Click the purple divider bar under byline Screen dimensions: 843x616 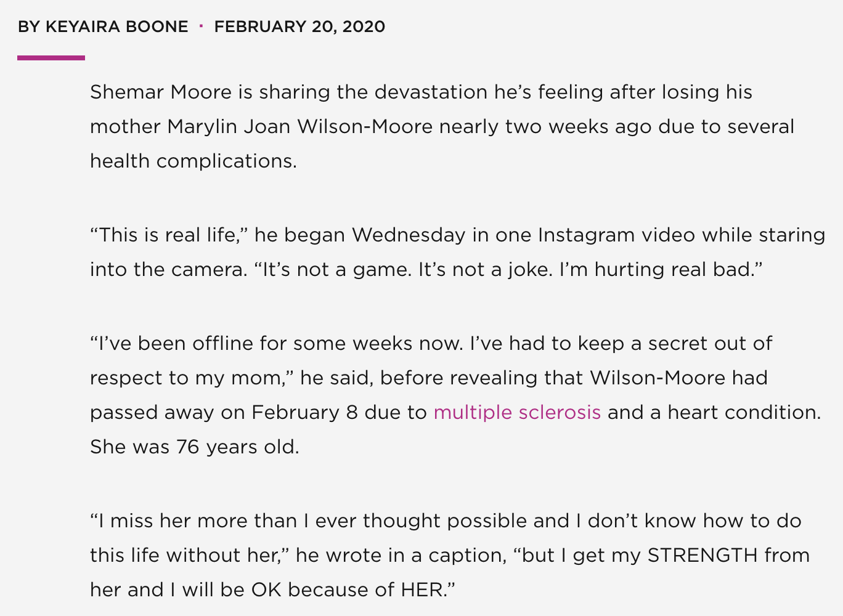(x=51, y=58)
